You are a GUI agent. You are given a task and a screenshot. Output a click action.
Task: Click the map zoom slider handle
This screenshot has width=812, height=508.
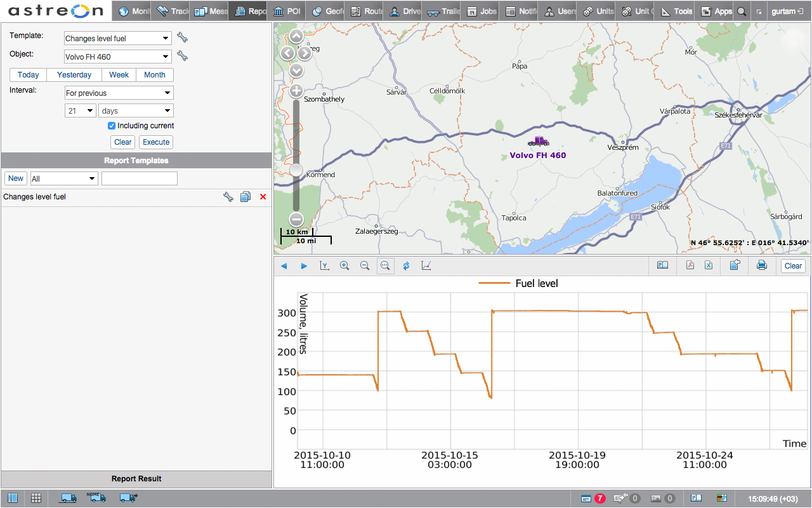pos(296,170)
